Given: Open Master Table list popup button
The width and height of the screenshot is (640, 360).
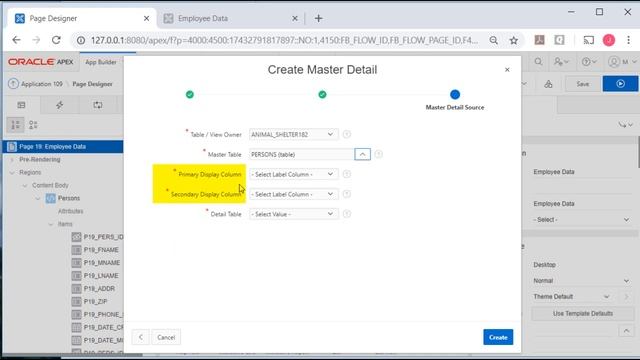Looking at the screenshot, I should click(x=362, y=154).
